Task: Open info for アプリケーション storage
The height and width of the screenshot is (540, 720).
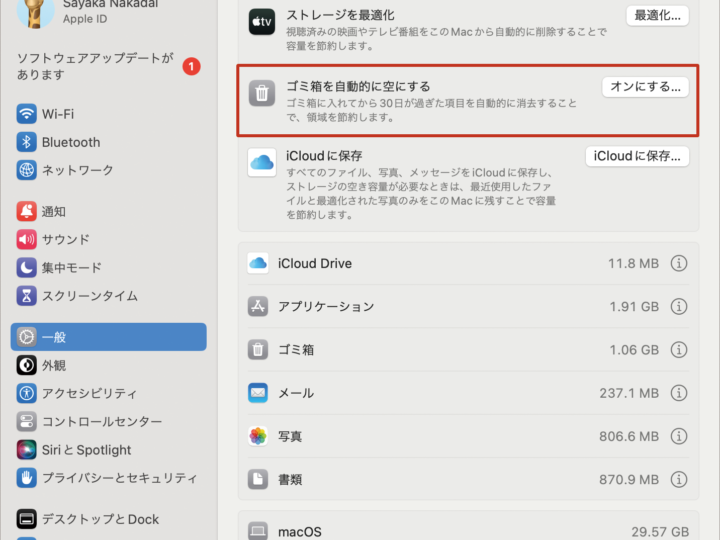Action: (x=679, y=306)
